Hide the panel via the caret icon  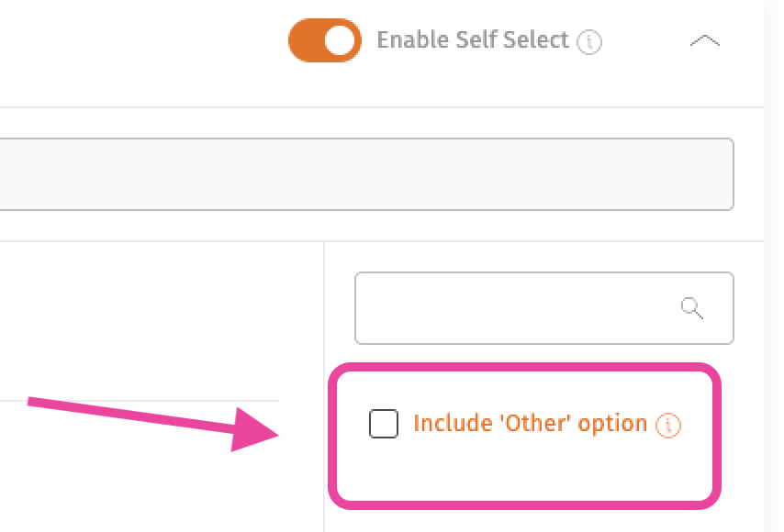pos(704,41)
